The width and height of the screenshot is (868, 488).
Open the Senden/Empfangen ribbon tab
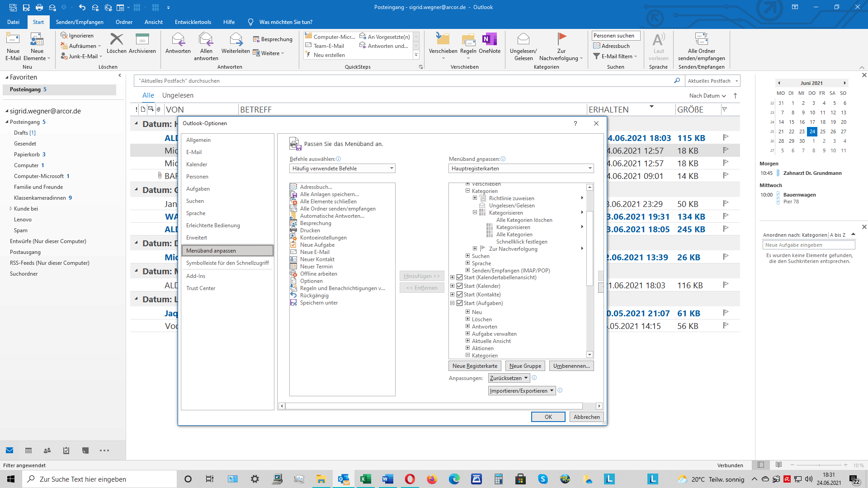pyautogui.click(x=80, y=22)
